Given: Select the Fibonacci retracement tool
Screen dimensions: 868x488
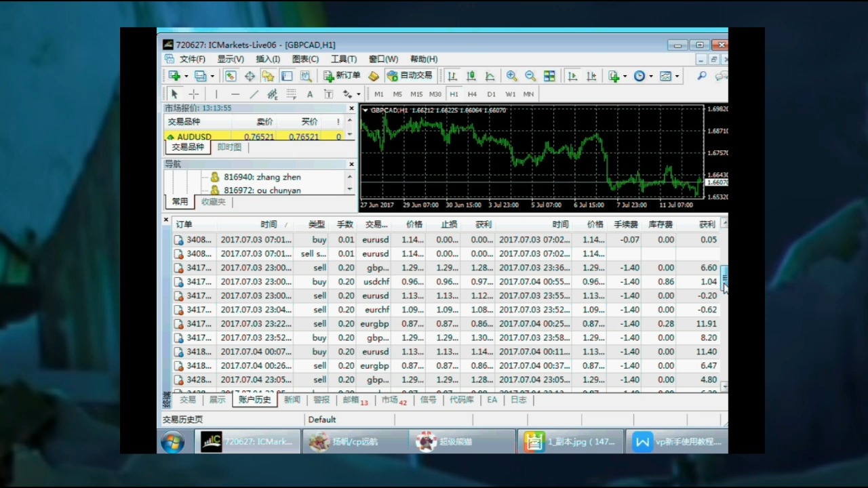Looking at the screenshot, I should pos(291,94).
